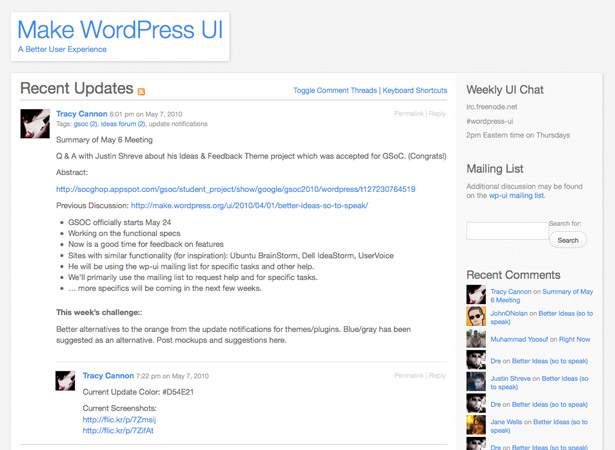
Task: Click 'GSOC officially starts May 24' bullet
Action: (120, 222)
